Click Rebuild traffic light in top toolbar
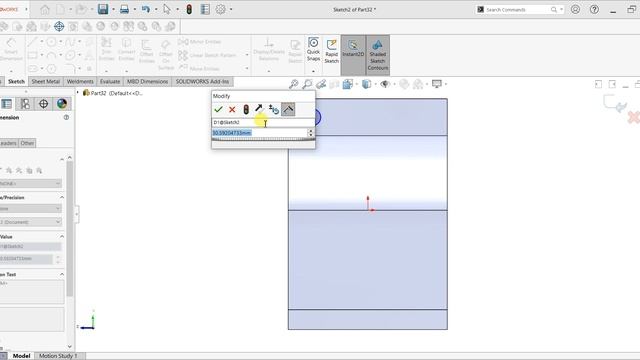The height and width of the screenshot is (360, 640). (x=189, y=9)
